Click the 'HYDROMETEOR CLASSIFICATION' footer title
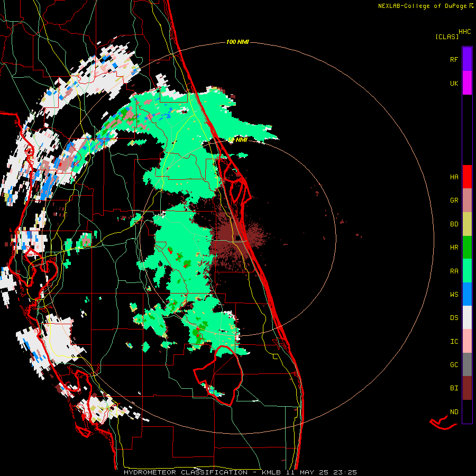Image resolution: width=476 pixels, height=476 pixels. coord(186,472)
